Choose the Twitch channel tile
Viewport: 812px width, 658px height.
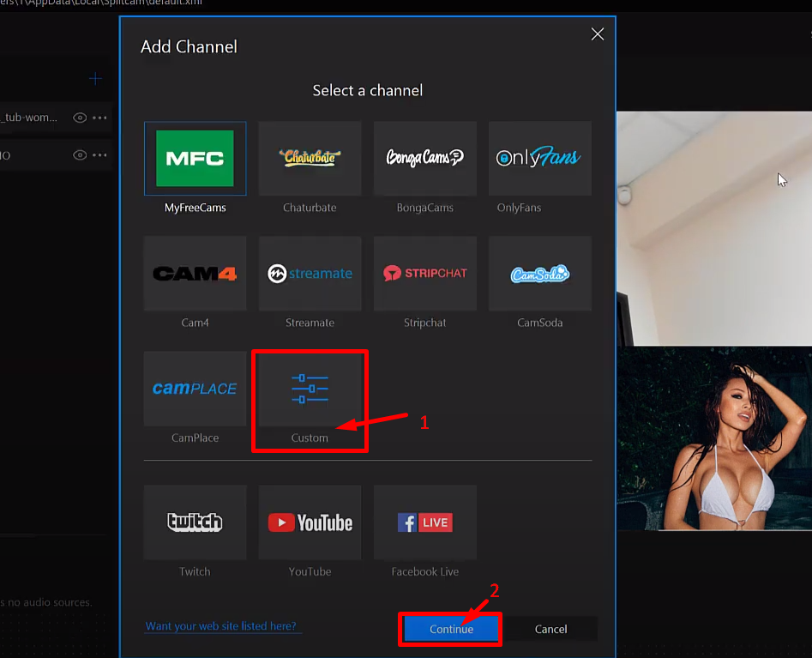coord(195,522)
